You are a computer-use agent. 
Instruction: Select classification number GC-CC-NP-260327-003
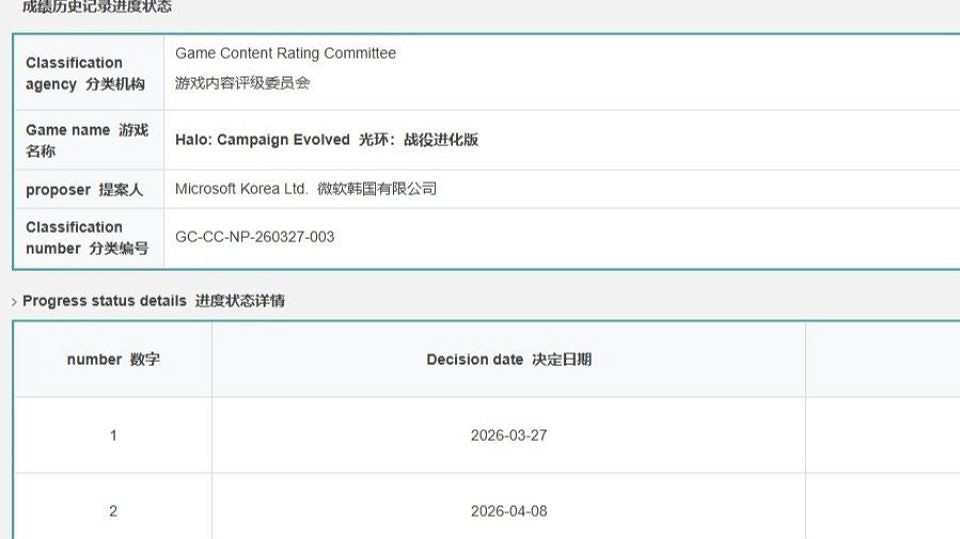click(254, 237)
